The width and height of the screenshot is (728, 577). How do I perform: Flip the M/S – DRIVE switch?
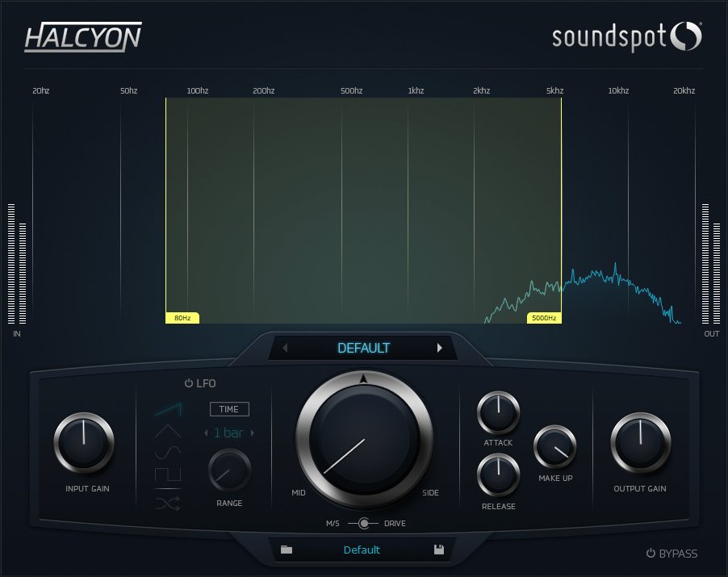[x=364, y=524]
